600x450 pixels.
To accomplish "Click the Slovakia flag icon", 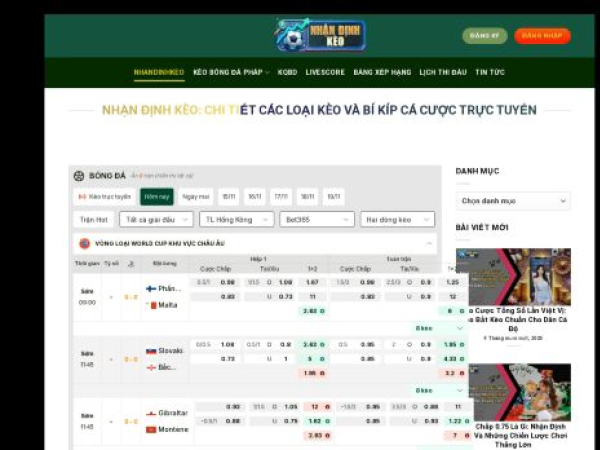I will click(151, 351).
